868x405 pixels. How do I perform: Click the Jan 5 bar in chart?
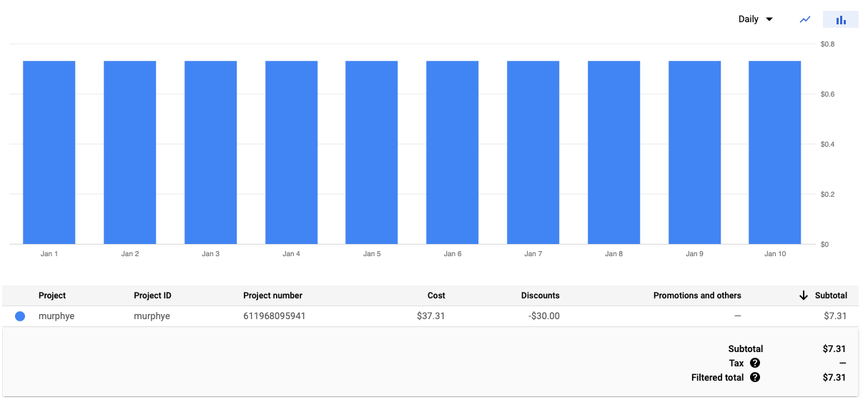(372, 152)
